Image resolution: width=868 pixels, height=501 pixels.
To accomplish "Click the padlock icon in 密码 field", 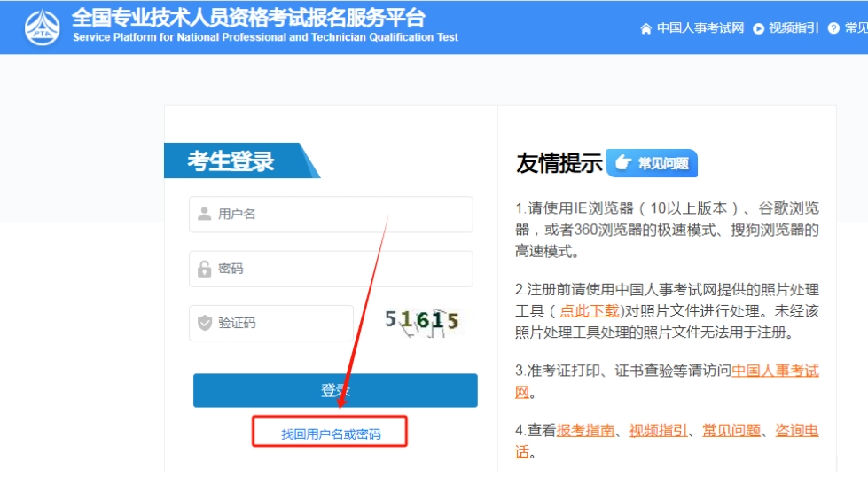I will coord(205,269).
